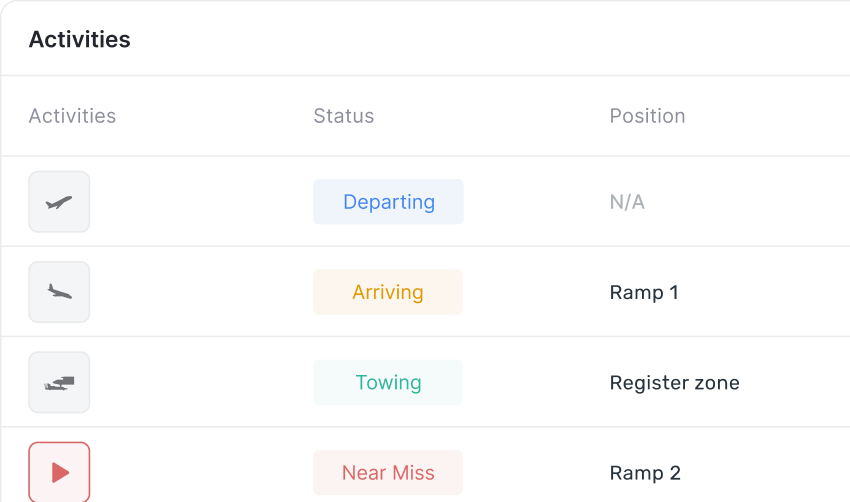The width and height of the screenshot is (850, 502).
Task: Click the departing airplane takeoff icon
Action: (59, 202)
